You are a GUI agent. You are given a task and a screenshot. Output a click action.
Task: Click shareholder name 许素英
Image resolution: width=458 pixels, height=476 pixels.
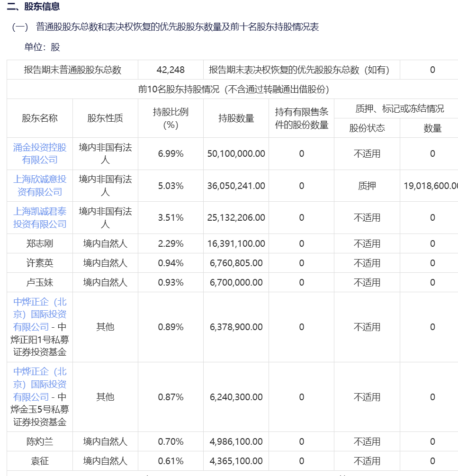(x=40, y=263)
